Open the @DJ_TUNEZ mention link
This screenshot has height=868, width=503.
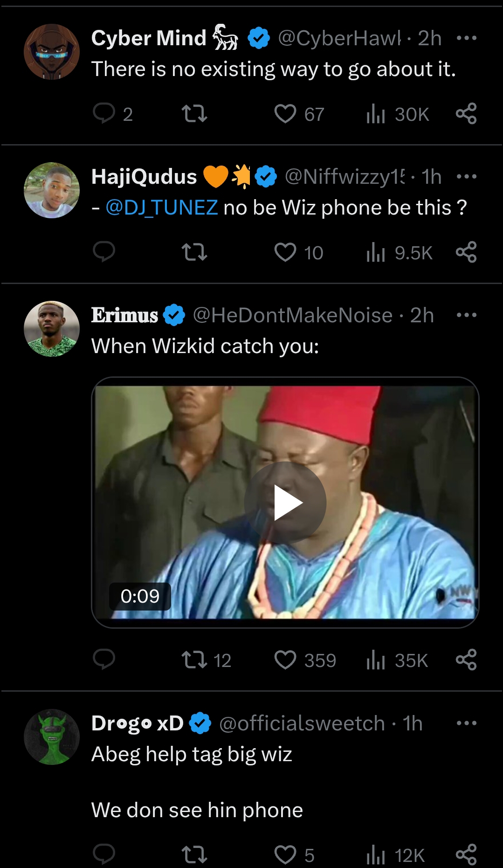click(x=162, y=208)
